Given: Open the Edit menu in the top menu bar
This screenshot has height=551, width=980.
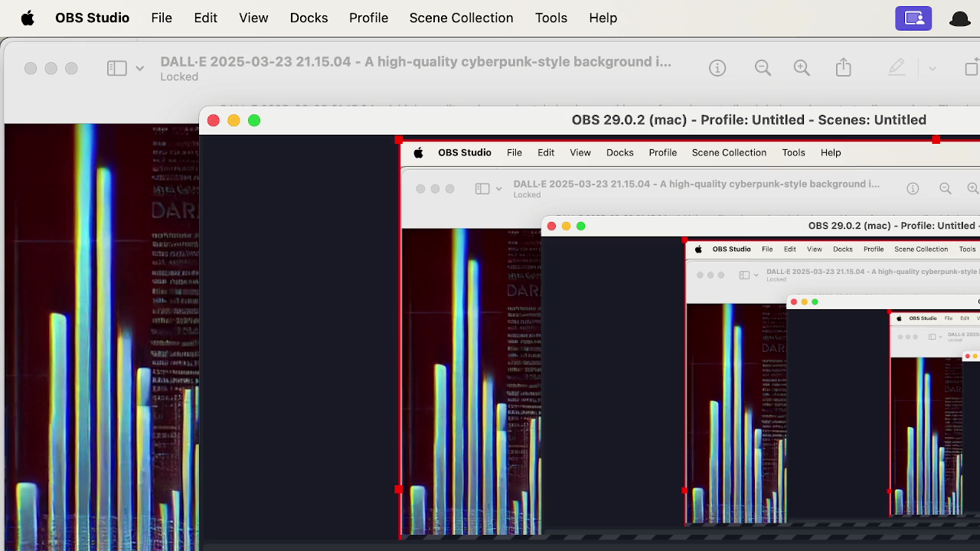Looking at the screenshot, I should [x=205, y=18].
